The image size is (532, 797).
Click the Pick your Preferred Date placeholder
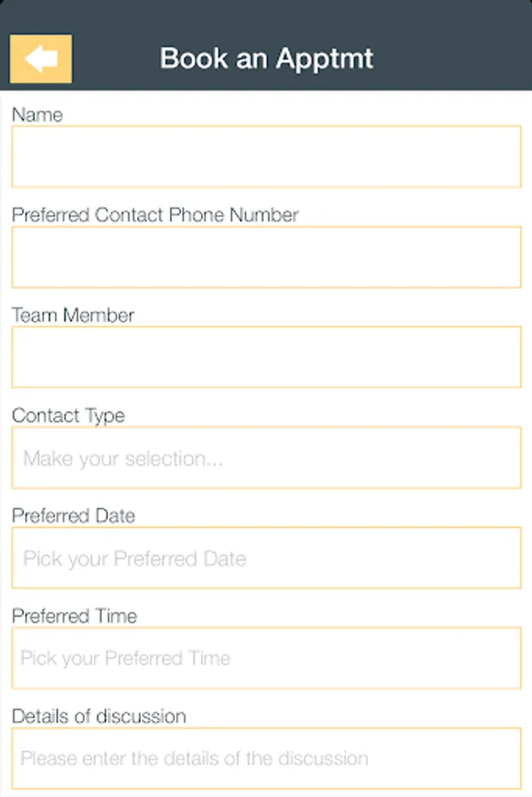tap(135, 559)
